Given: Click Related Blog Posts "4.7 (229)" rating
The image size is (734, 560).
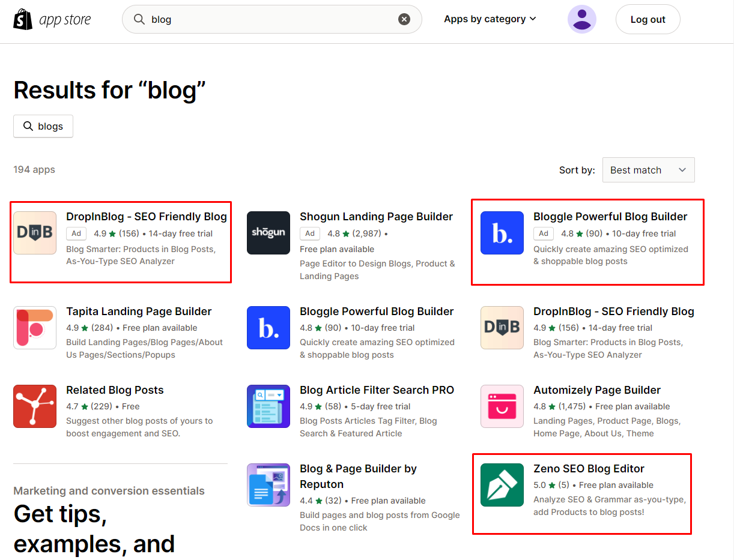Looking at the screenshot, I should [x=90, y=406].
